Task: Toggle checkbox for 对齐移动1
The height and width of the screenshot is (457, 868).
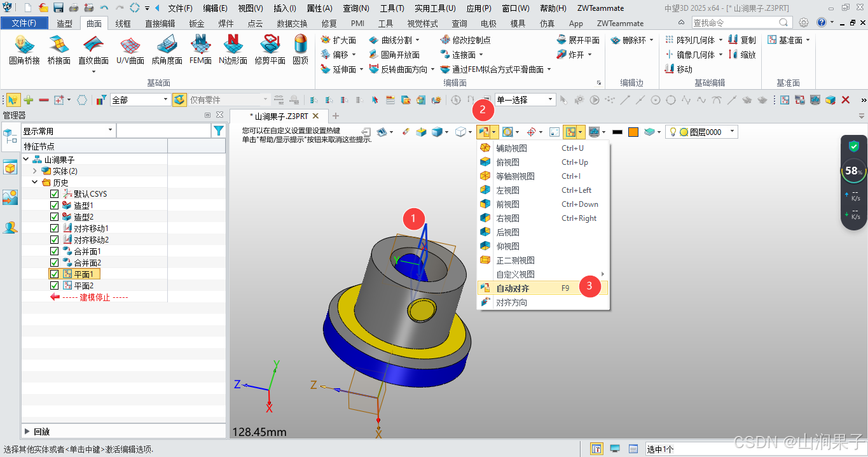Action: click(54, 228)
